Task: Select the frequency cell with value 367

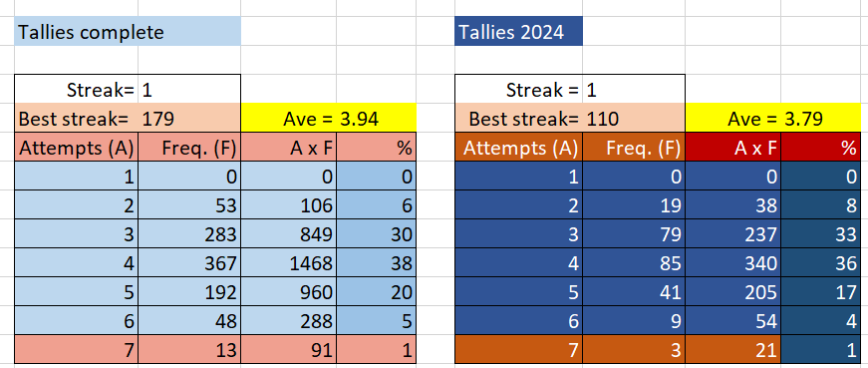Action: tap(189, 262)
